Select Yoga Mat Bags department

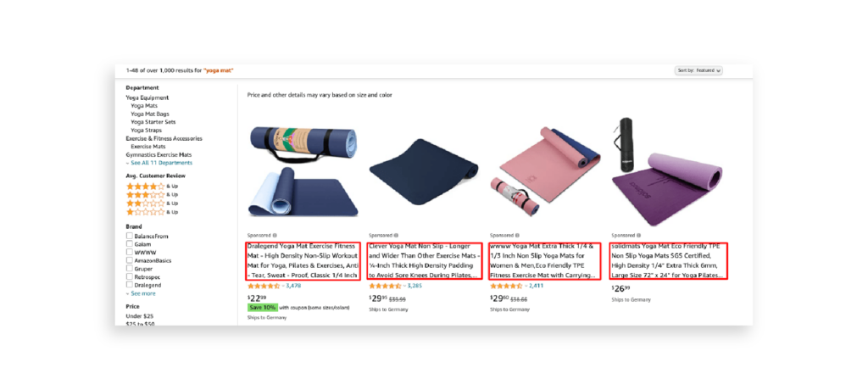click(150, 114)
